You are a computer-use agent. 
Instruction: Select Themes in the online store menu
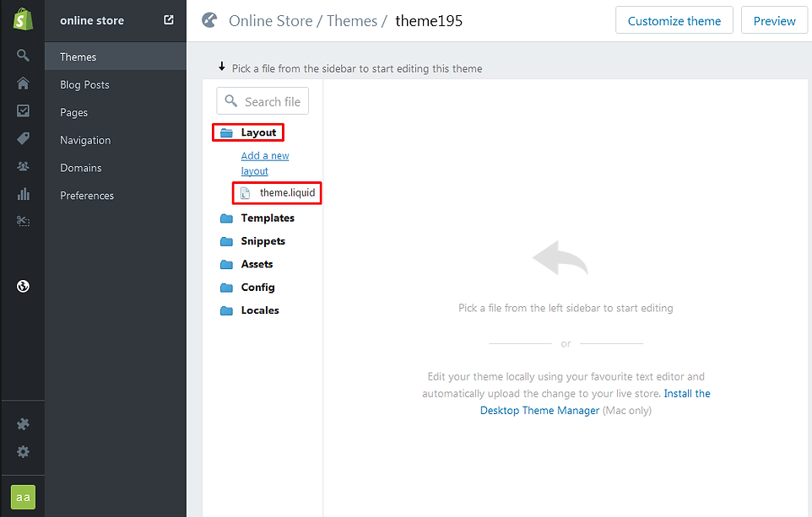(x=116, y=57)
